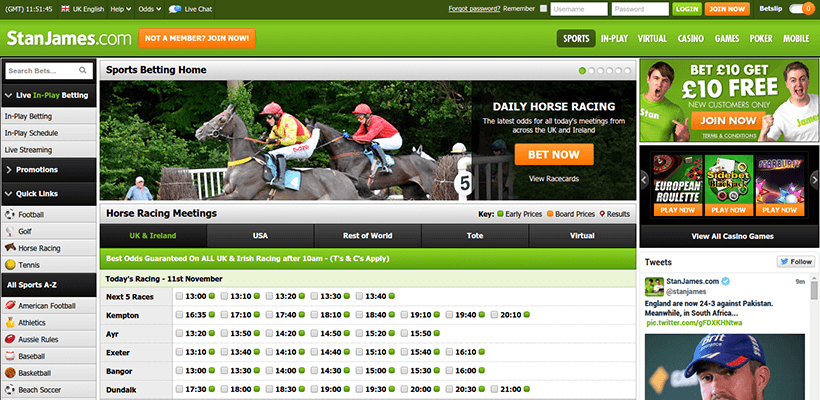
Task: Click the search magnifier icon
Action: tap(83, 70)
